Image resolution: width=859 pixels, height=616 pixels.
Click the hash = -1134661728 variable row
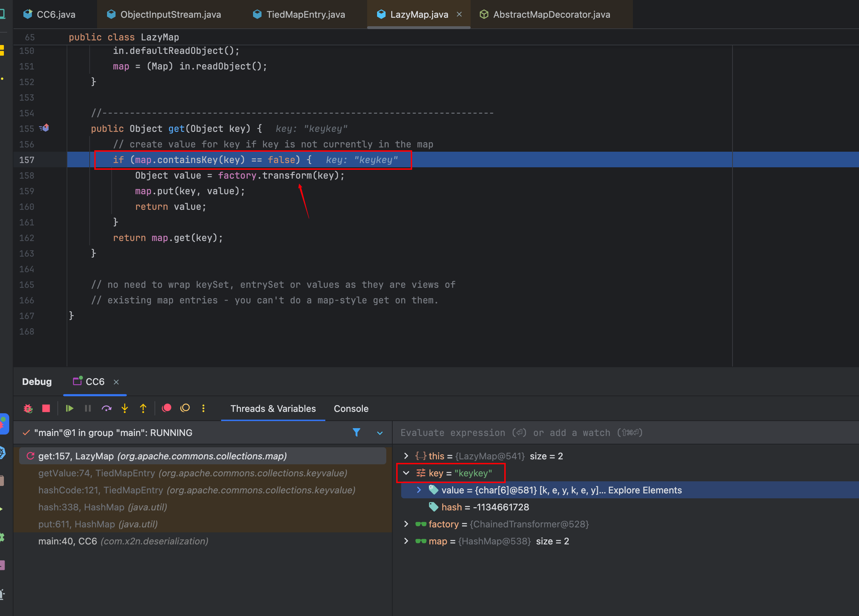(630, 507)
